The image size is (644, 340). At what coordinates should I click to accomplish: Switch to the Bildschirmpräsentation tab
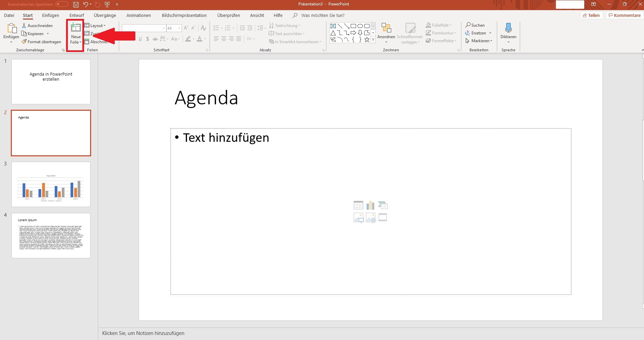[x=184, y=15]
